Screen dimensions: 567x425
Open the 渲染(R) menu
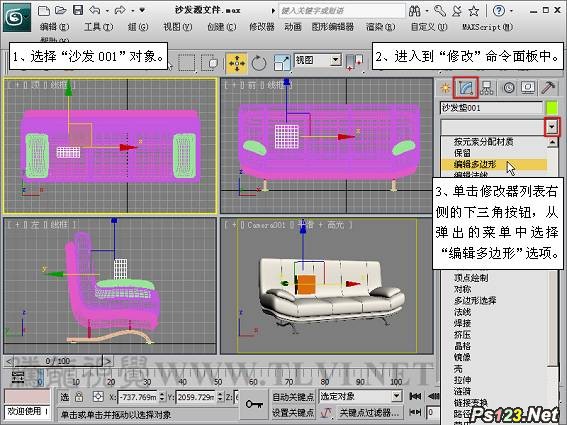pos(380,27)
